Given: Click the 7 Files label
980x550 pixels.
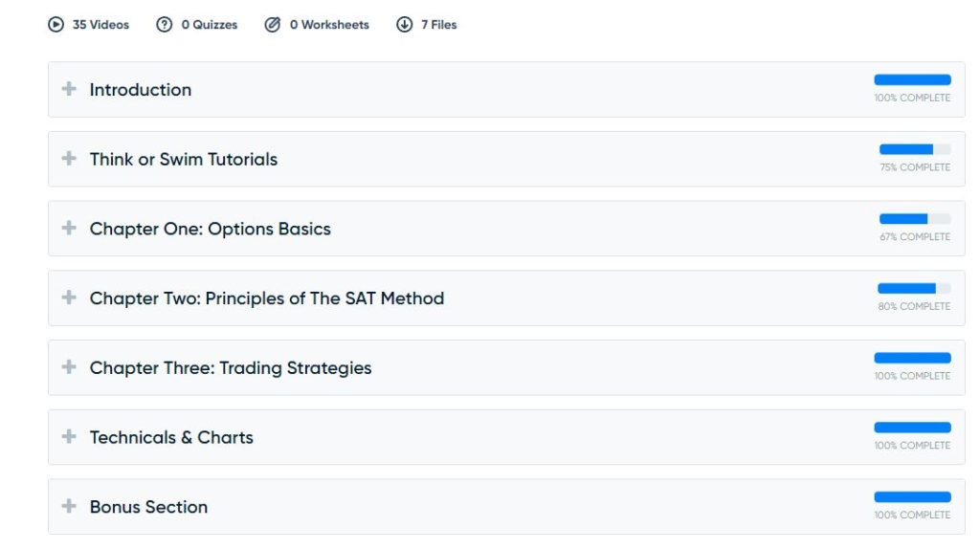Looking at the screenshot, I should pos(439,25).
